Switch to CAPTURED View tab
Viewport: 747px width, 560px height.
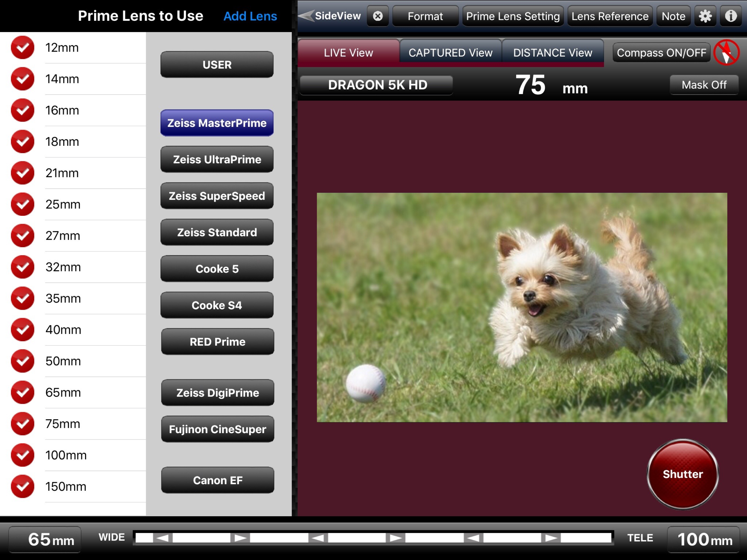tap(450, 53)
